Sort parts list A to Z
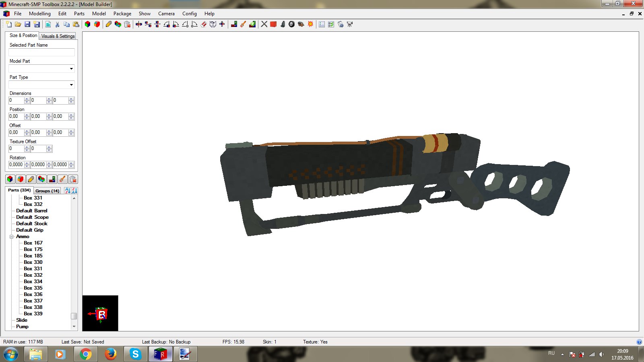This screenshot has width=644, height=362. point(67,191)
